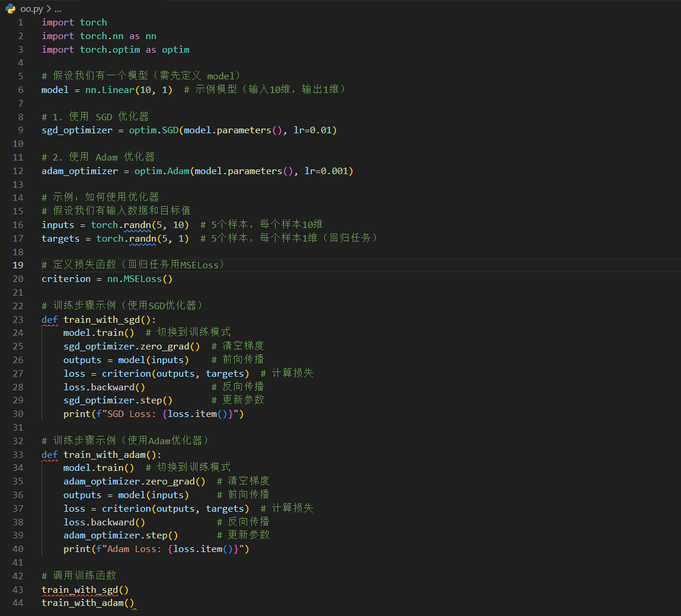681x616 pixels.
Task: Click underlined 'randn' on line 17
Action: 143,238
